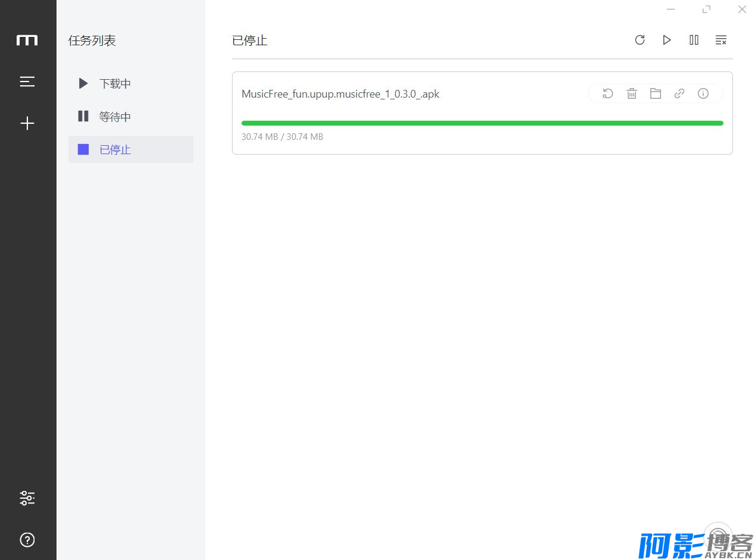
Task: Resume all tasks with play icon
Action: [667, 40]
